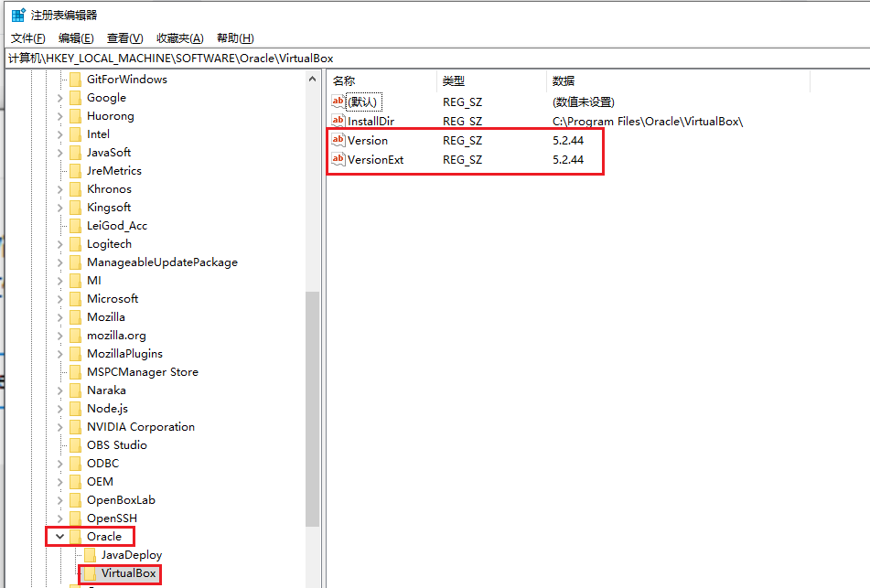Click the string icon beside VersionExt
Image resolution: width=870 pixels, height=588 pixels.
tap(338, 159)
